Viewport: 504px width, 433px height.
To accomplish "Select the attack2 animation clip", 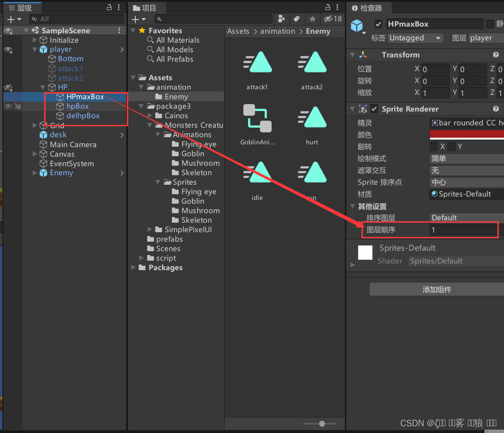I will coord(312,70).
